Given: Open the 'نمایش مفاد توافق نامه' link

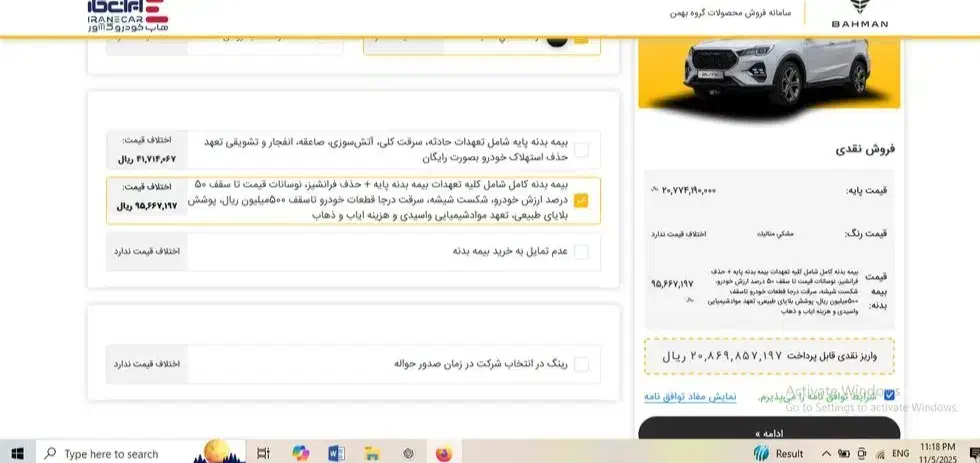Looking at the screenshot, I should click(x=690, y=397).
